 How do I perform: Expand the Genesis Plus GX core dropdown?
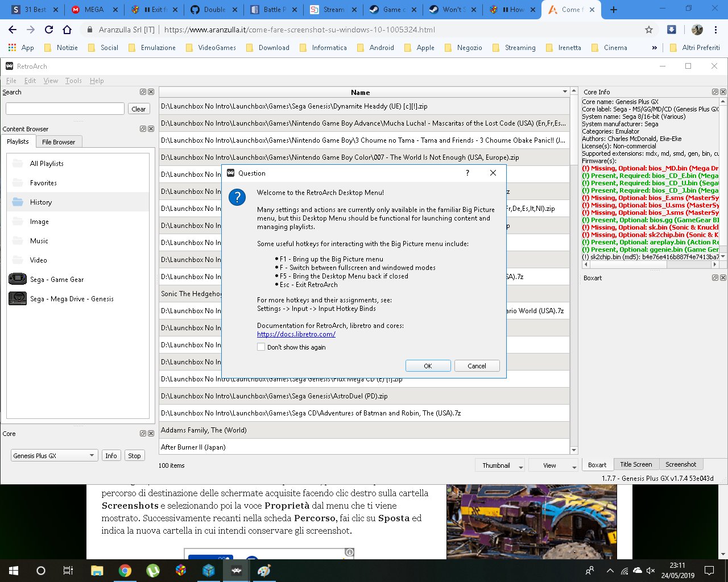54,455
